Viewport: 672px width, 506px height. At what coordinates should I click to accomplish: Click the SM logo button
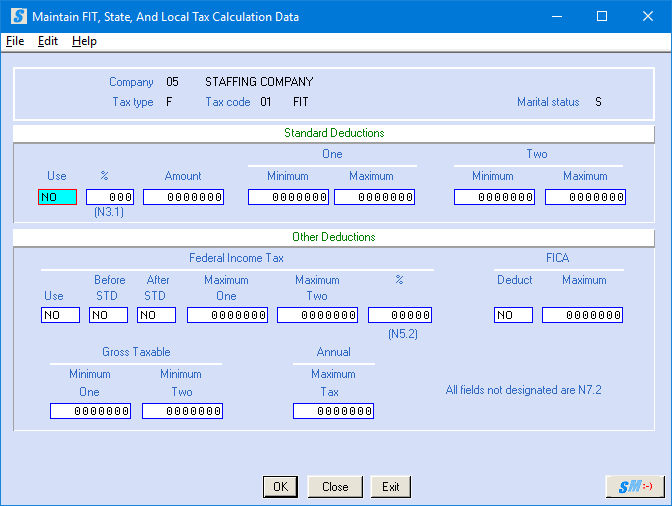[x=635, y=486]
